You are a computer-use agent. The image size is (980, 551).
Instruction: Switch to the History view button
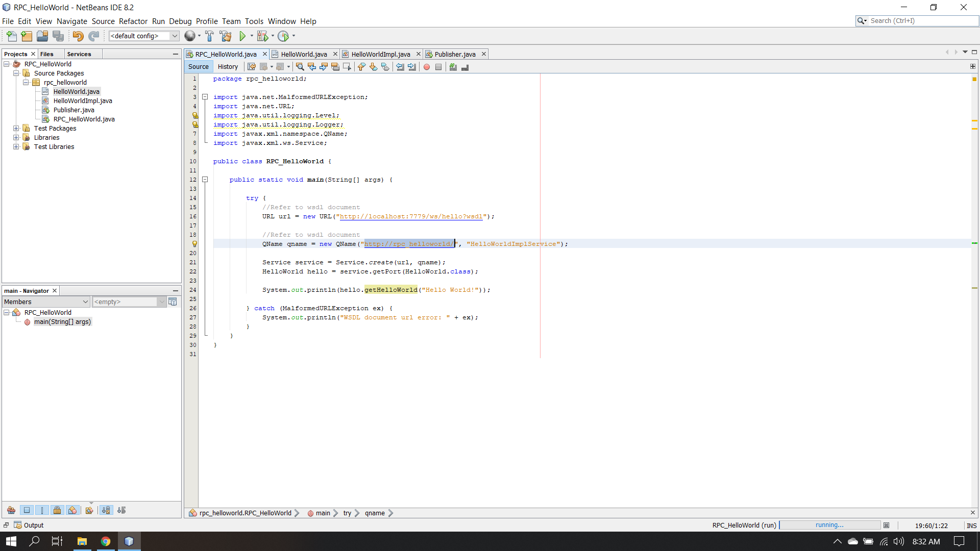[228, 67]
